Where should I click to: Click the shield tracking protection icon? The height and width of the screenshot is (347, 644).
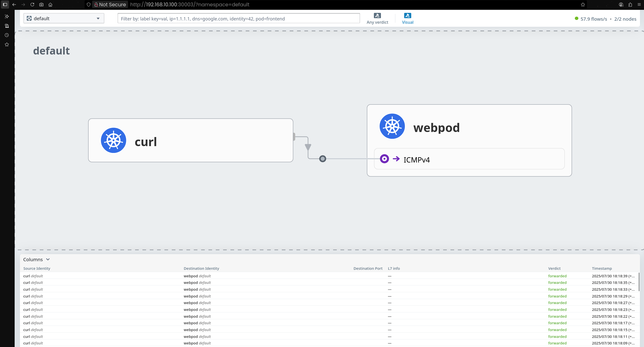[x=89, y=5]
